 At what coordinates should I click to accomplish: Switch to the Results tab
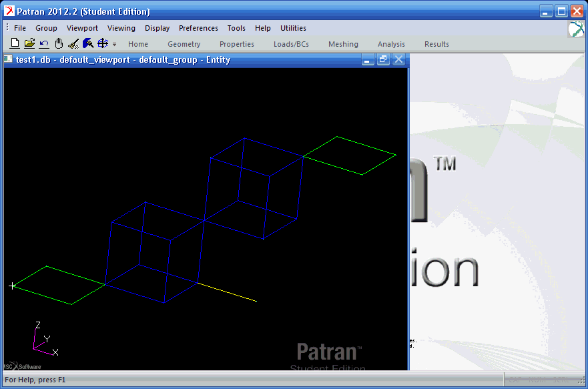(436, 44)
